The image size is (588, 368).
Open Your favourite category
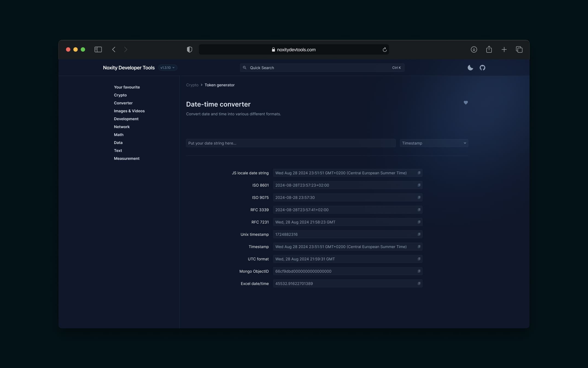pyautogui.click(x=127, y=87)
